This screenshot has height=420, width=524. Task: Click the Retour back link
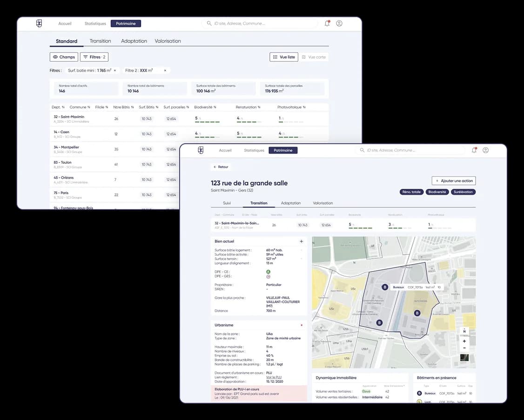coord(221,167)
